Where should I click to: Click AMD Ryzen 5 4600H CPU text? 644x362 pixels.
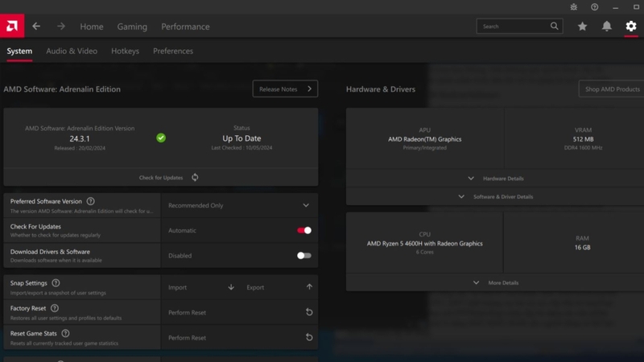click(x=425, y=244)
